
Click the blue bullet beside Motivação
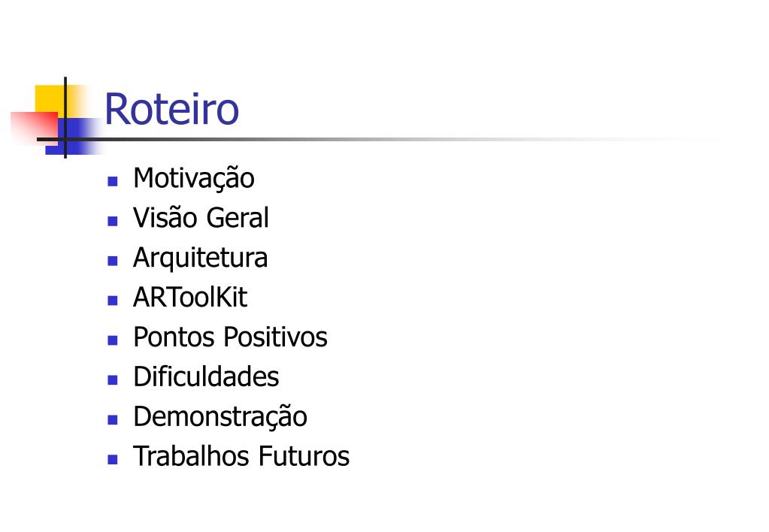pos(113,181)
